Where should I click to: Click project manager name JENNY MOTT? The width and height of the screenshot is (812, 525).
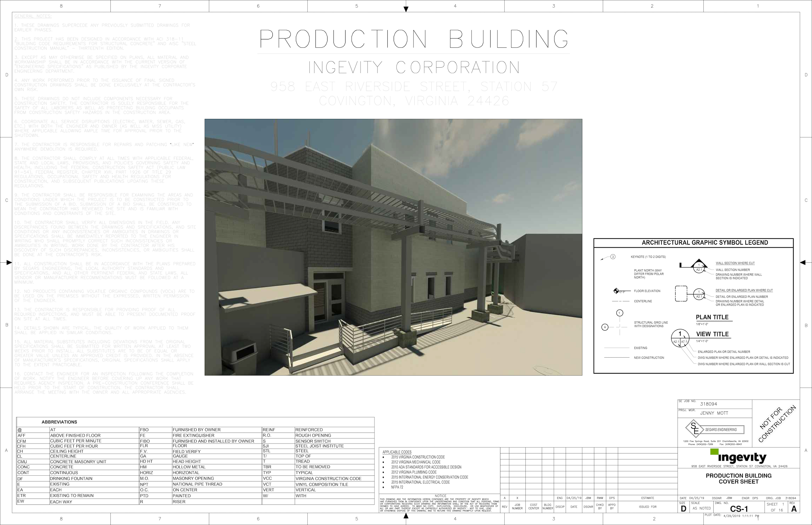(714, 413)
